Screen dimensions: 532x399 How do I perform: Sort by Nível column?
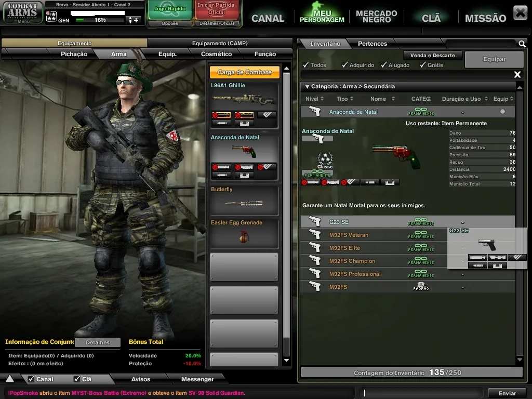314,99
